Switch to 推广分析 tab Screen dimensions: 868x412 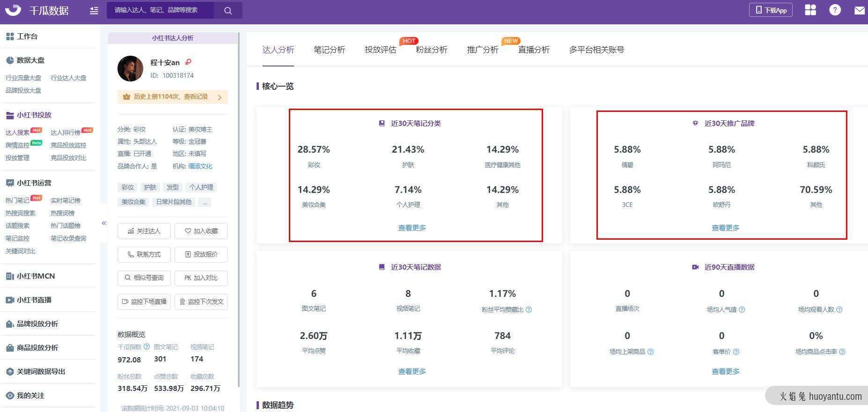point(482,50)
